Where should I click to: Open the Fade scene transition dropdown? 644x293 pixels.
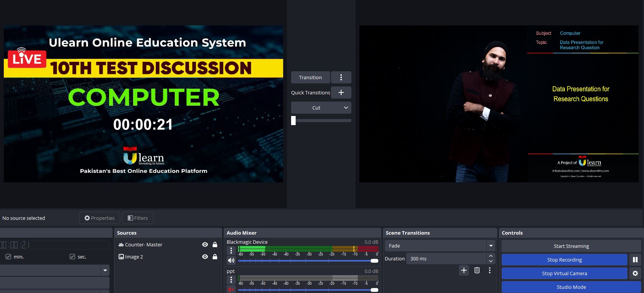pyautogui.click(x=440, y=246)
